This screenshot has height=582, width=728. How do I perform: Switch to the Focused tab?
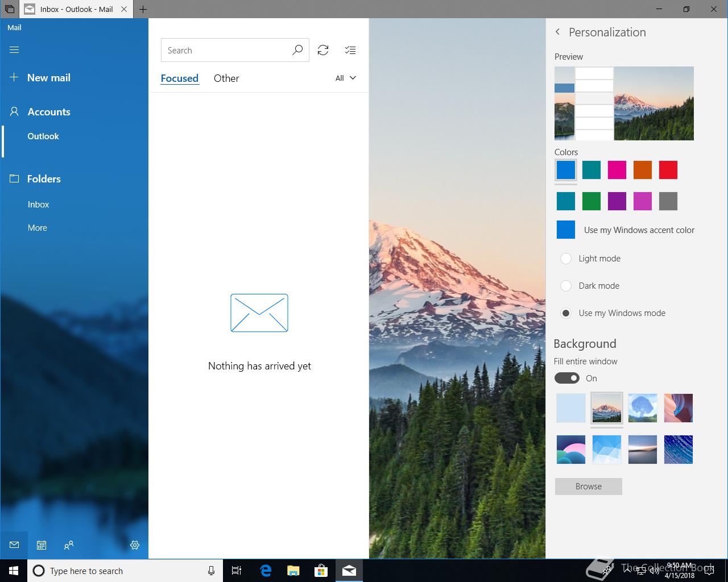[180, 78]
